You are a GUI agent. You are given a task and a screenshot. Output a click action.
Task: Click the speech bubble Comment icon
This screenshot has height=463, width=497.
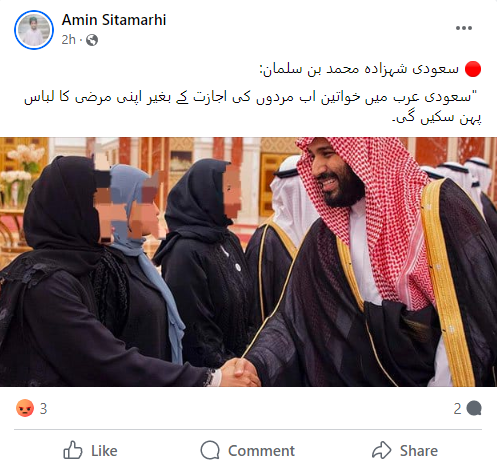point(210,450)
